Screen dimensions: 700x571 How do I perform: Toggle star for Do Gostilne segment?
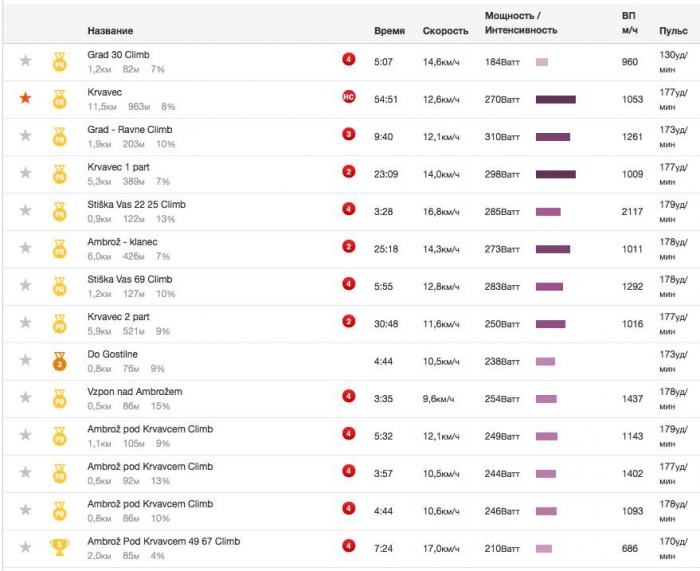click(x=26, y=361)
